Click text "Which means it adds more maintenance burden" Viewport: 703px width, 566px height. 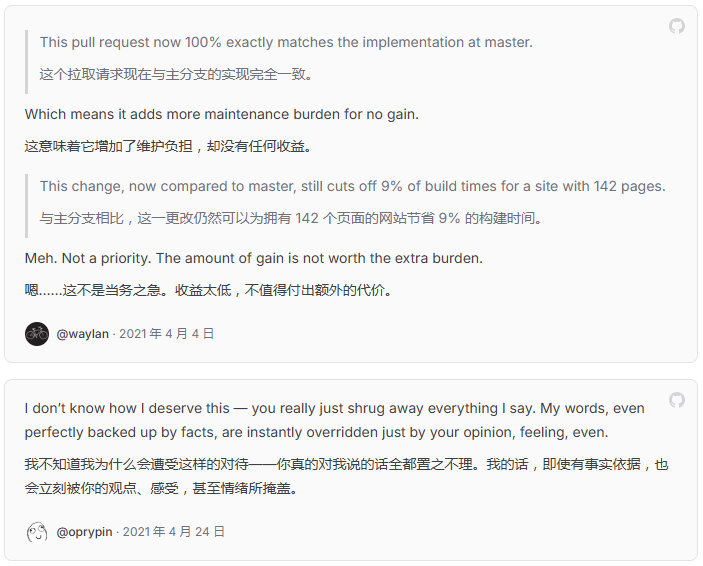222,114
